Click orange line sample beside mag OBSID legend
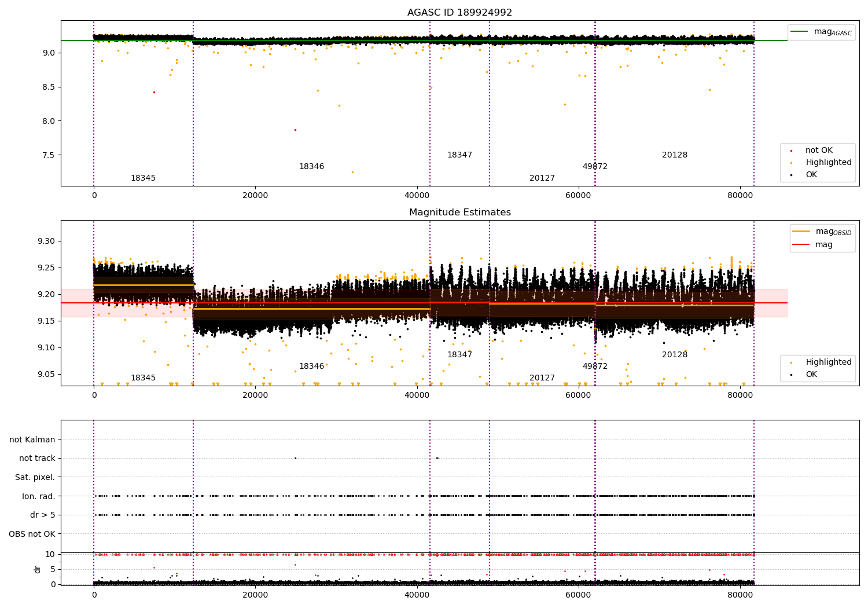The height and width of the screenshot is (608, 868). tap(801, 231)
